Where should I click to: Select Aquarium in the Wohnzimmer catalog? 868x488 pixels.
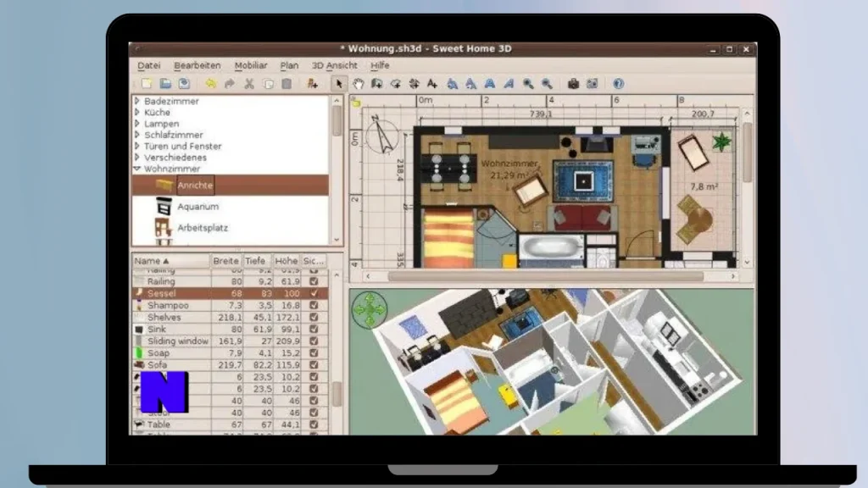coord(198,207)
